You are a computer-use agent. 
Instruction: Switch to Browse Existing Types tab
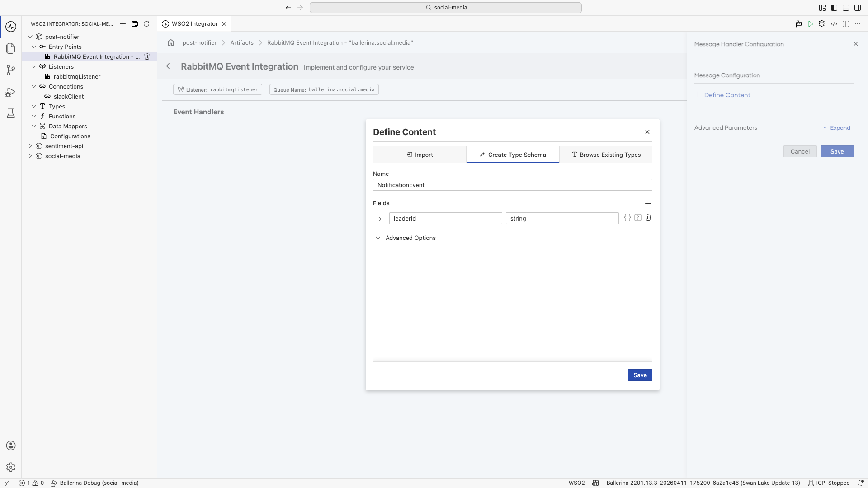606,155
